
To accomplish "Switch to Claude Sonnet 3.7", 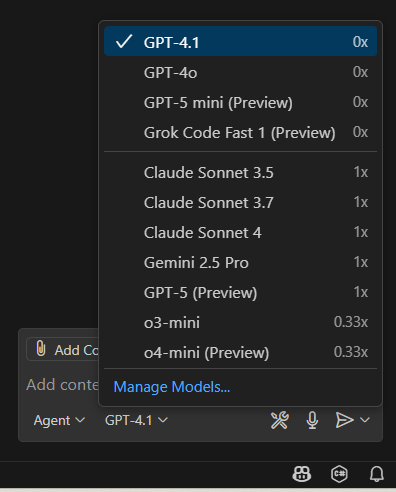I will [240, 202].
